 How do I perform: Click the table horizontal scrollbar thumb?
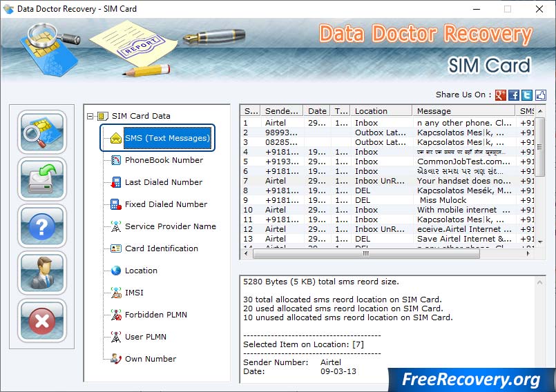click(x=366, y=253)
